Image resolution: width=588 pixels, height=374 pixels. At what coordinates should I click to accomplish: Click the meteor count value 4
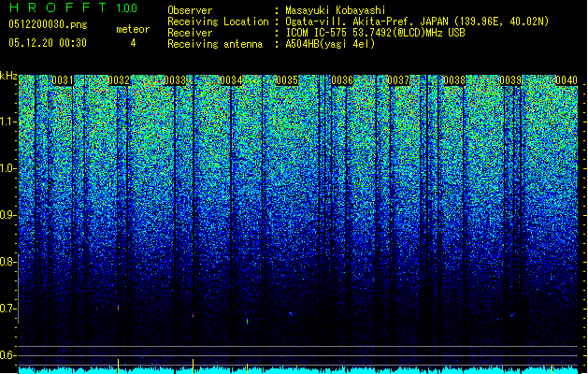[x=133, y=43]
